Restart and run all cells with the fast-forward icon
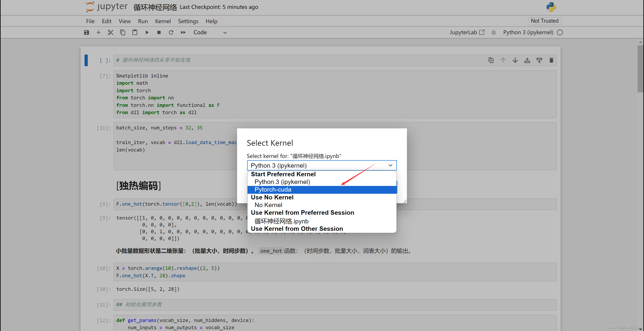Screen dimensions: 644x331 (183, 33)
